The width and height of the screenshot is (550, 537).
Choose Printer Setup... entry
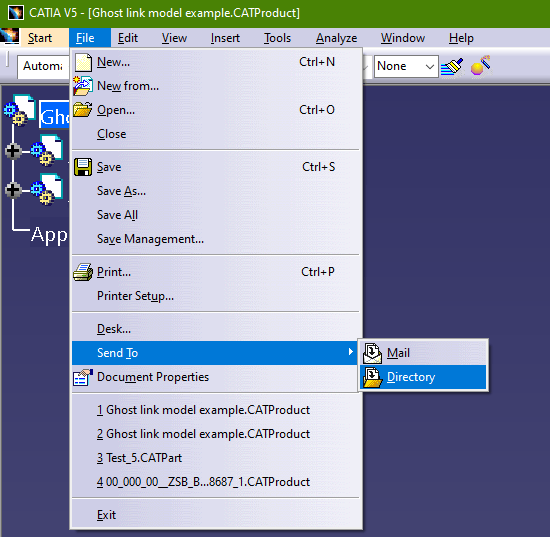click(215, 296)
